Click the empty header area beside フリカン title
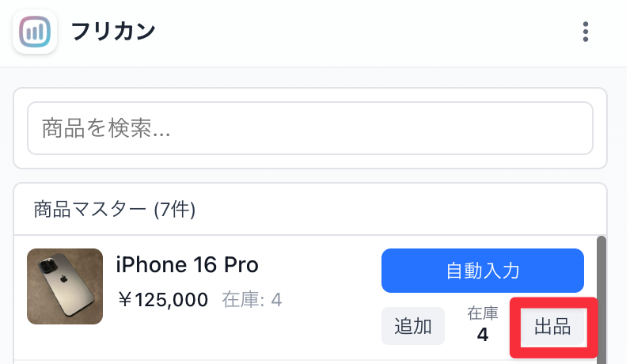Viewport: 630px width, 364px height. [x=356, y=32]
